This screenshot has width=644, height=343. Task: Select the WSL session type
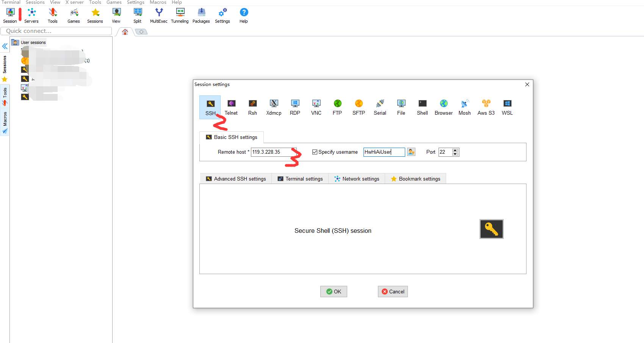[507, 108]
